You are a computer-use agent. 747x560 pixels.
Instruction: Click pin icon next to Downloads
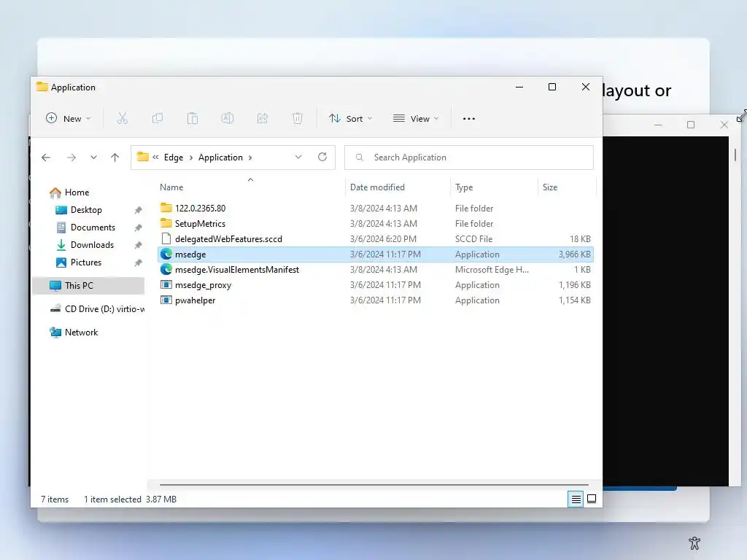coord(138,245)
